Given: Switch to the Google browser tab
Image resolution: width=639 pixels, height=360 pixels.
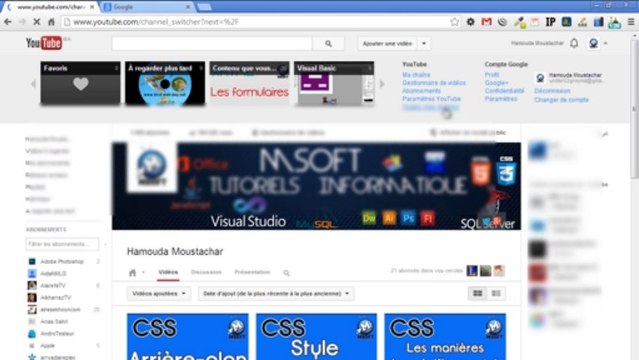Looking at the screenshot, I should tap(147, 7).
